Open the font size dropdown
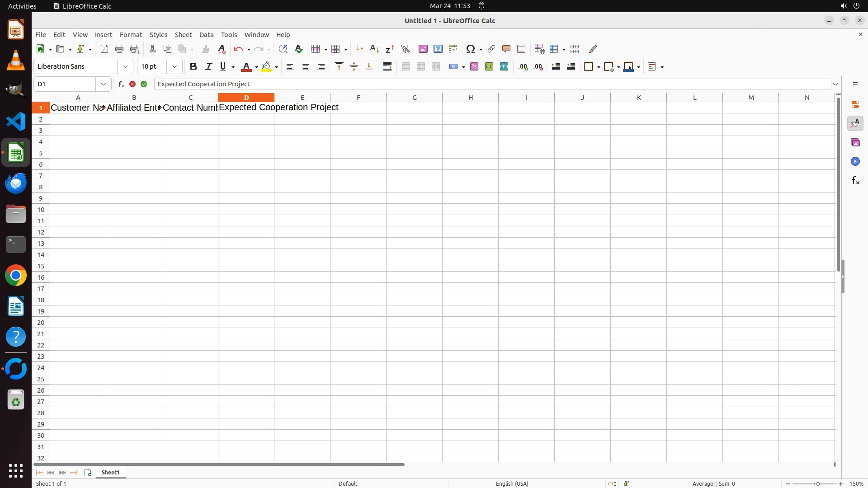The image size is (868, 488). [x=175, y=66]
